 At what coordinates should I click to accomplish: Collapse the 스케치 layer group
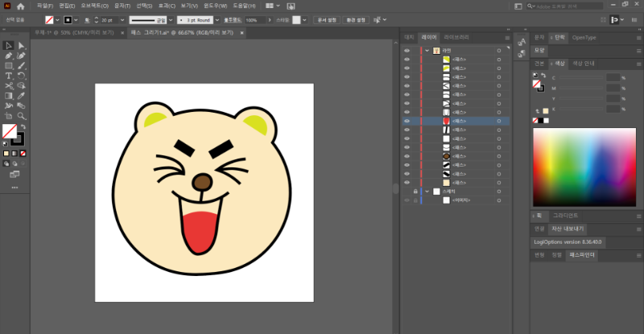tap(427, 192)
